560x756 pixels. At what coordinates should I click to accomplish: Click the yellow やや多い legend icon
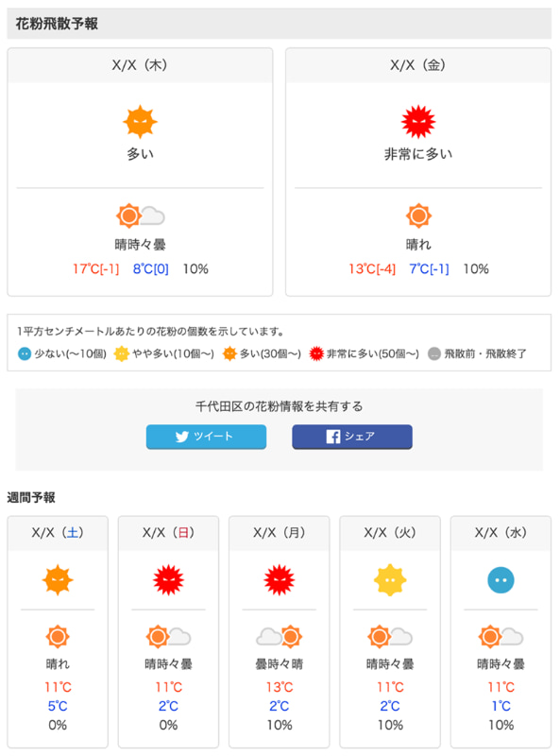(122, 358)
